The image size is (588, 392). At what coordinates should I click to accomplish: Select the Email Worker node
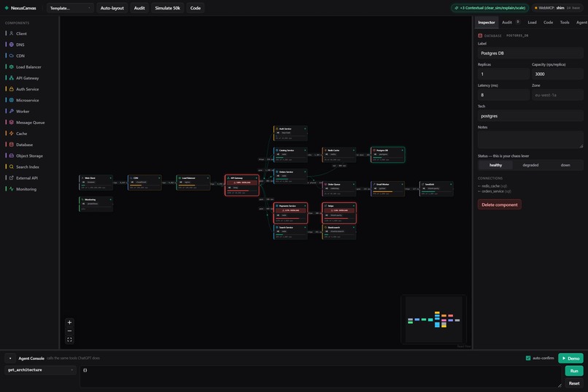[388, 189]
